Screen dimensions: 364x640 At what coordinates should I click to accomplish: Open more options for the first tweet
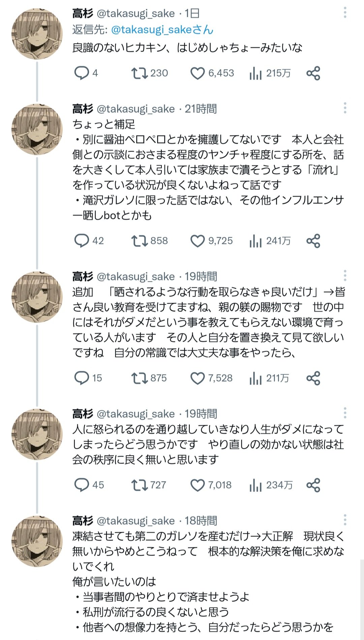345,13
